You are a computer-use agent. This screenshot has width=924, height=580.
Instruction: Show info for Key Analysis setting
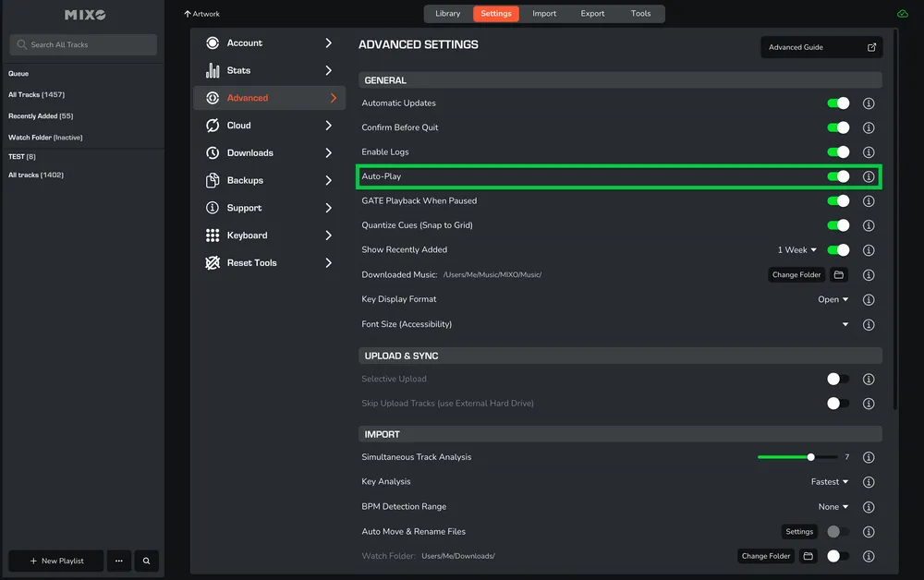click(869, 482)
